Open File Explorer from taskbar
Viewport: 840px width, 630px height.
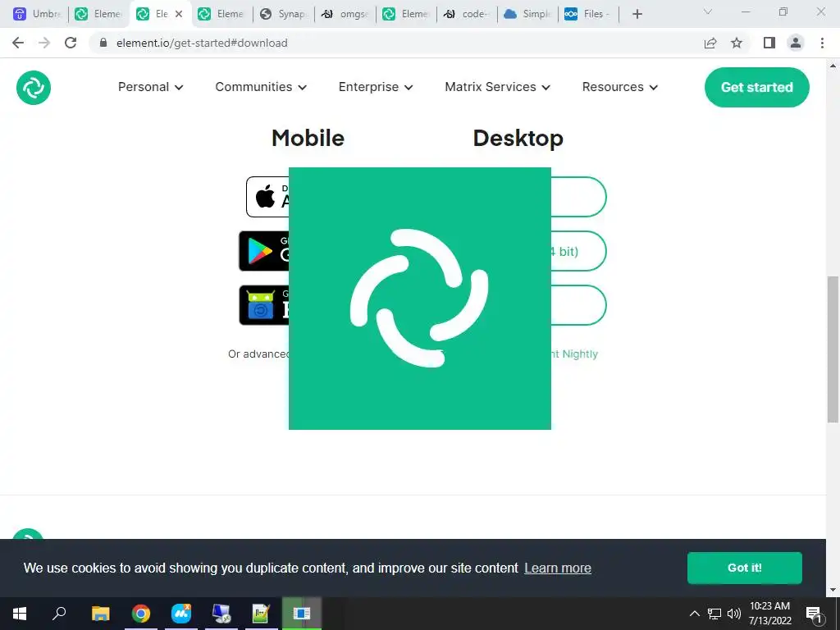[x=100, y=614]
